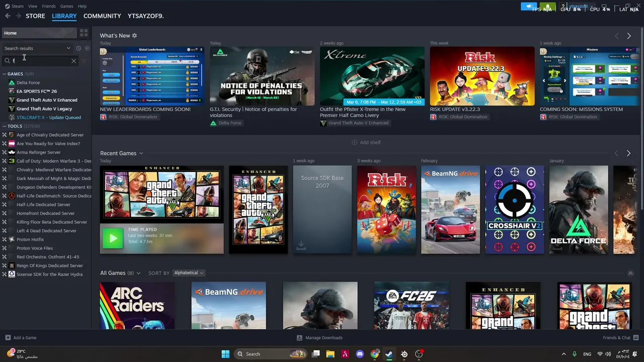
Task: Open the RISK UPDATE 3.22.3 news thumbnail
Action: click(482, 76)
